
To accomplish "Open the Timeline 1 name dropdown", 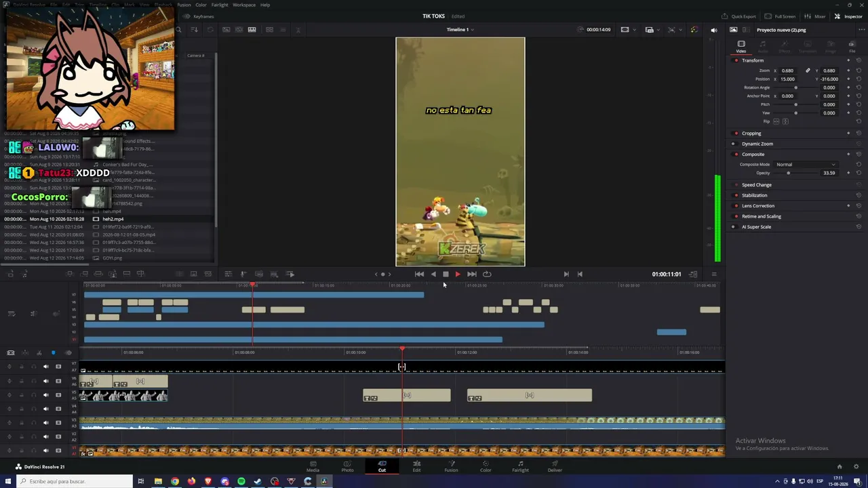I will pos(460,30).
